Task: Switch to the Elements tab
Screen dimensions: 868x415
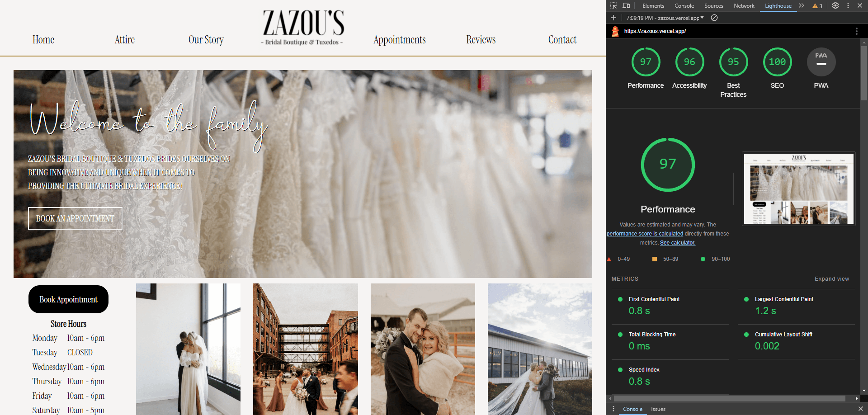Action: pos(653,6)
